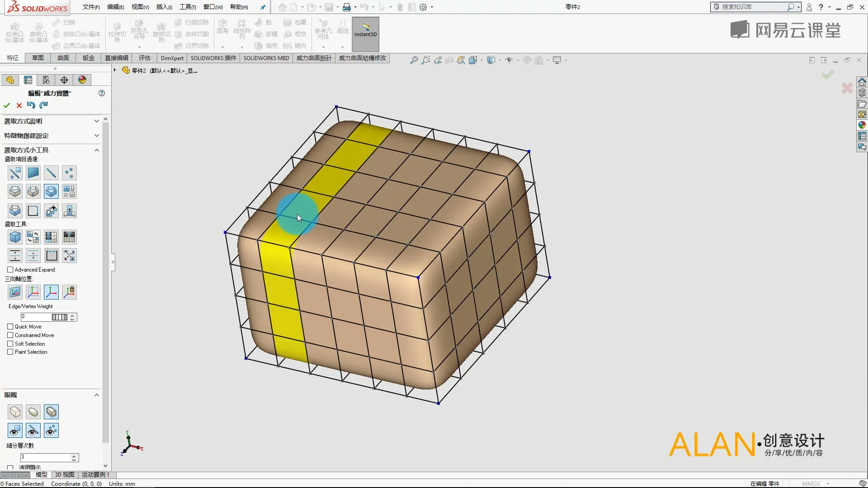Select the edge filter icon
868x488 pixels.
coord(51,173)
